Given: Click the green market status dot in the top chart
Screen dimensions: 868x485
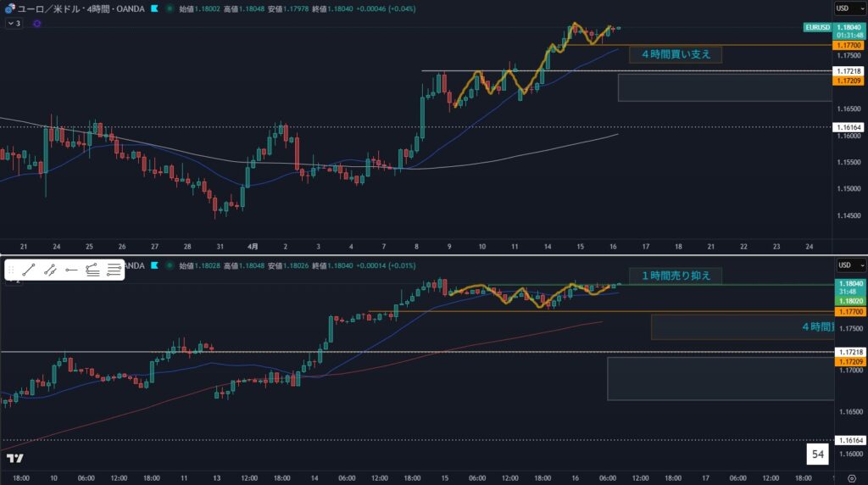Looking at the screenshot, I should point(168,8).
